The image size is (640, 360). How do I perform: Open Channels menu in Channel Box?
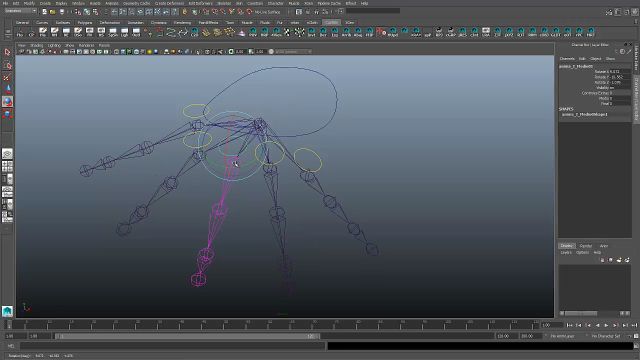coord(567,59)
